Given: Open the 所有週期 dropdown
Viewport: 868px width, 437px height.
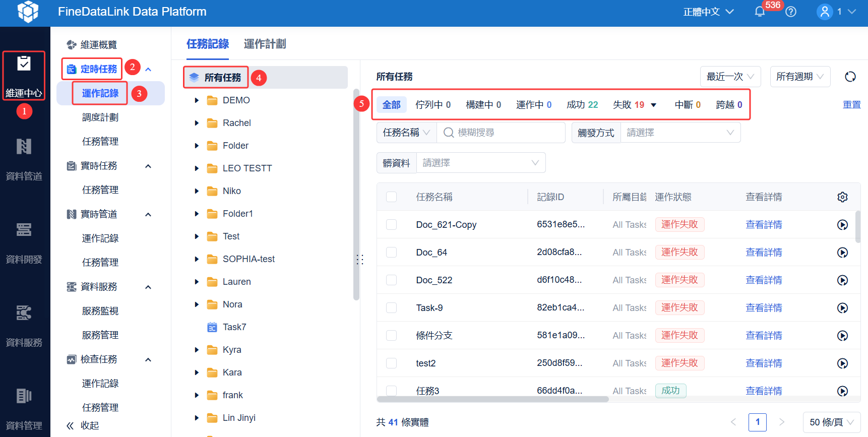Looking at the screenshot, I should tap(800, 77).
